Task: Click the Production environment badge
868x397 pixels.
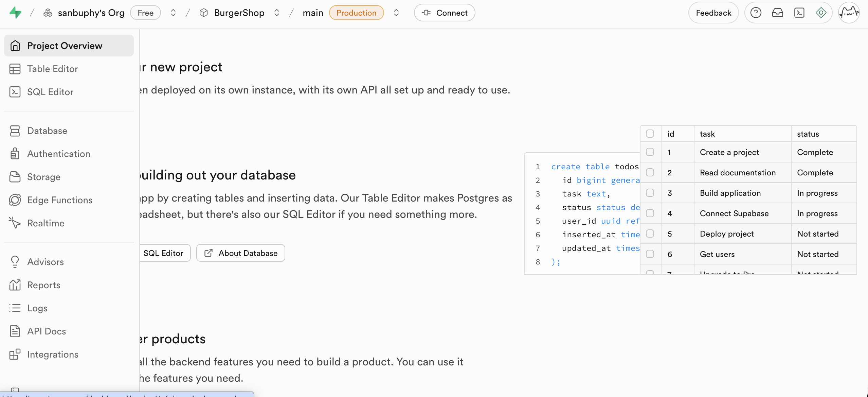Action: (356, 13)
